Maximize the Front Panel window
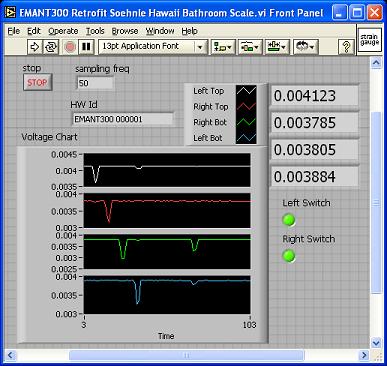 [x=357, y=13]
